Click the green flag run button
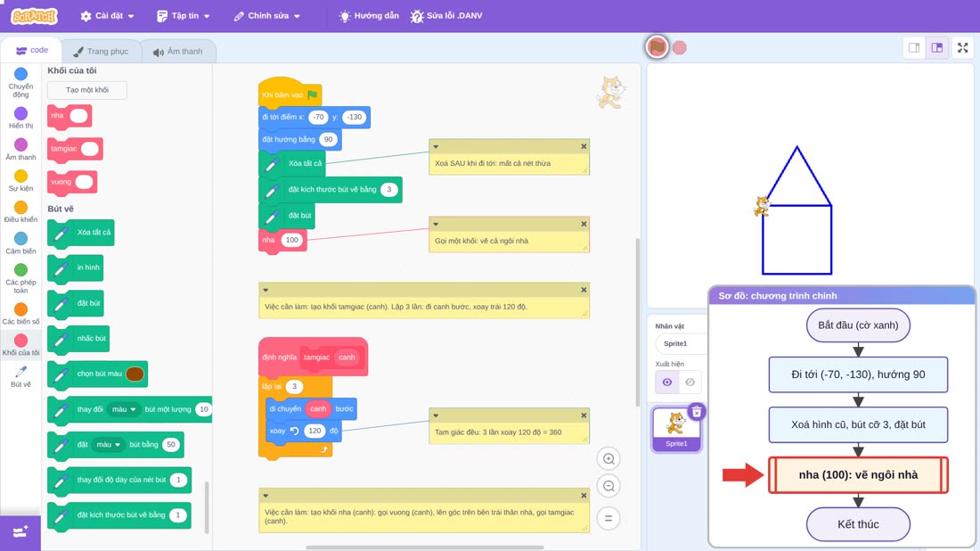The width and height of the screenshot is (980, 551). 657,47
